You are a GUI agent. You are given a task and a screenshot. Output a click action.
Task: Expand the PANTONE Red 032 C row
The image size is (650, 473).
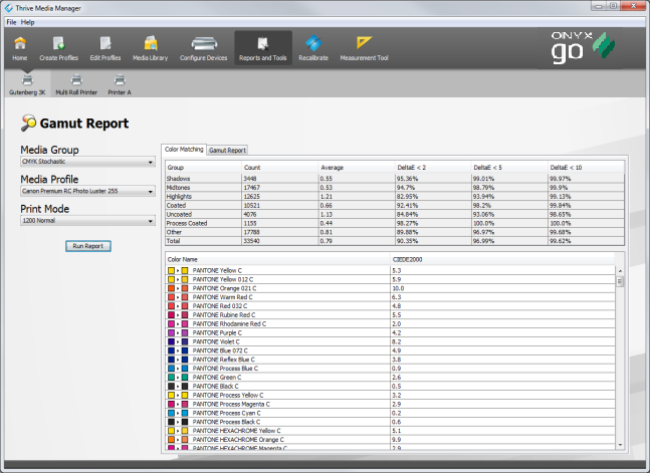click(x=178, y=306)
